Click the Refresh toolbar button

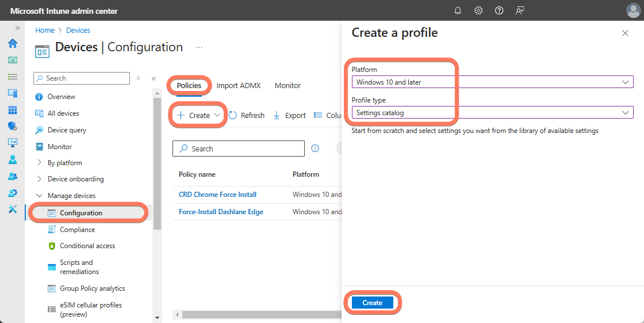(247, 115)
